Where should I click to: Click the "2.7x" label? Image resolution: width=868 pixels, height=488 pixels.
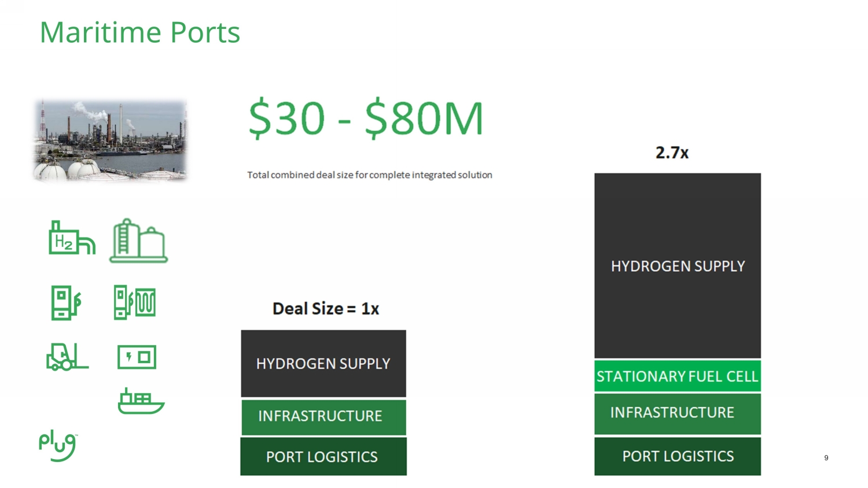click(x=672, y=153)
